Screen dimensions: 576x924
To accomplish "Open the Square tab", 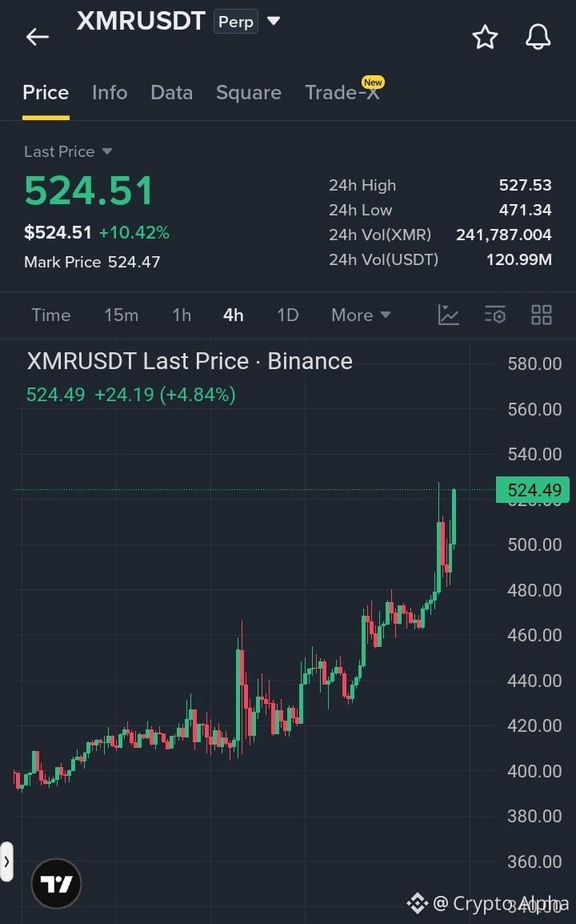I will pyautogui.click(x=249, y=93).
